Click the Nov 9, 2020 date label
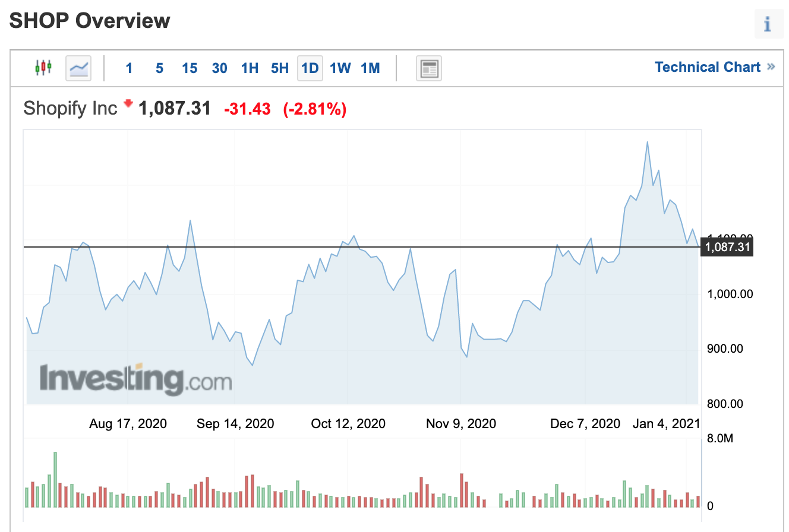This screenshot has width=789, height=532. (x=461, y=423)
